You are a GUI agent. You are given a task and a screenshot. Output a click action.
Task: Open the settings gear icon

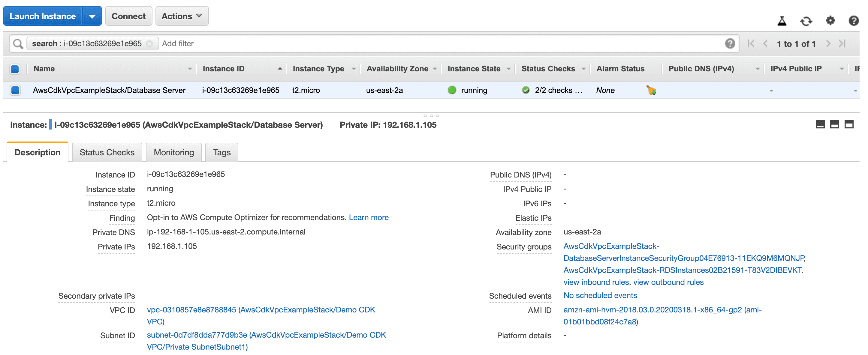click(x=830, y=21)
